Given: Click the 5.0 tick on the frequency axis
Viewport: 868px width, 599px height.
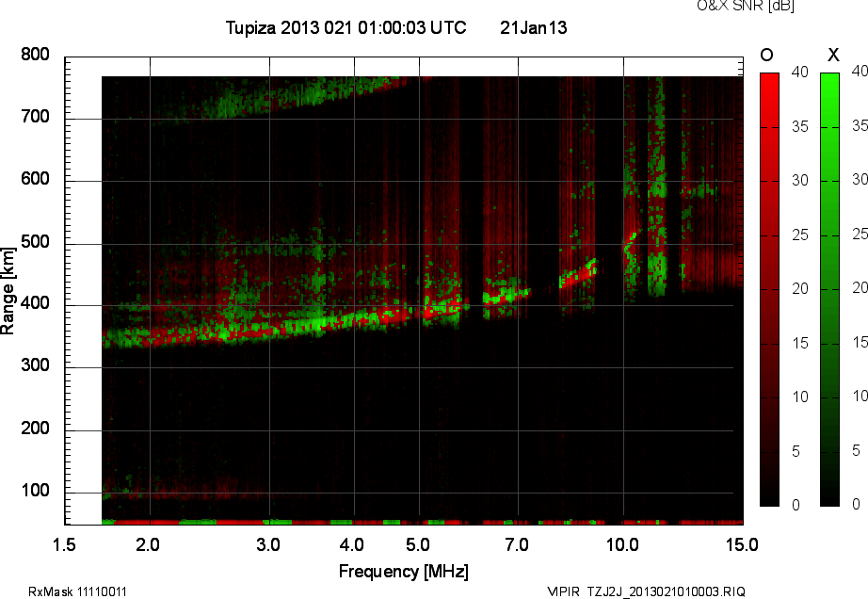Looking at the screenshot, I should 418,544.
